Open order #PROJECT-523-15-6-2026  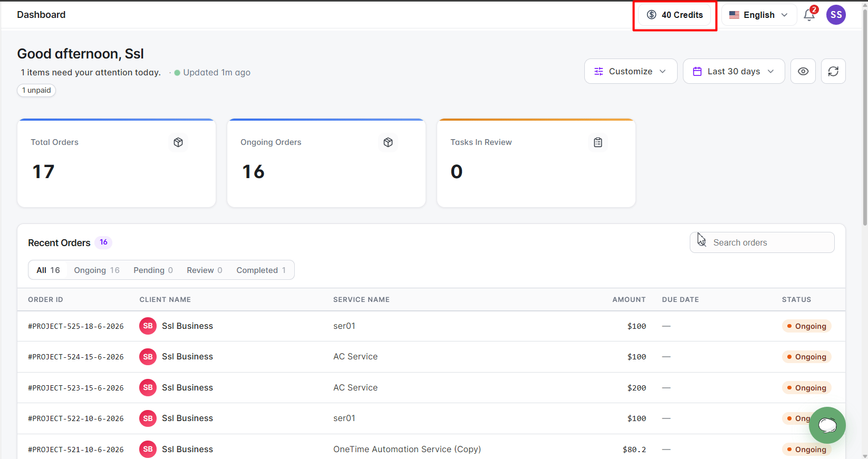(x=76, y=388)
